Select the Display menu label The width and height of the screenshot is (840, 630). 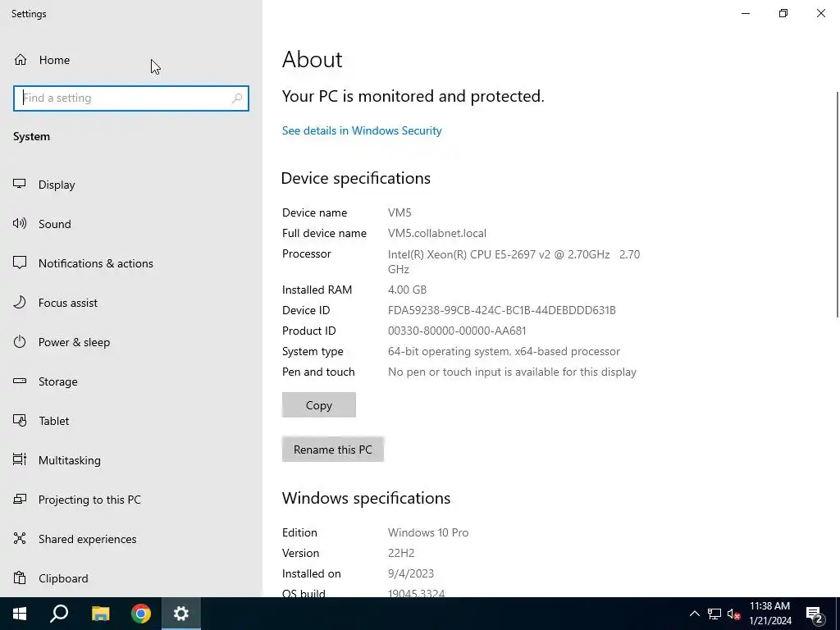point(57,185)
